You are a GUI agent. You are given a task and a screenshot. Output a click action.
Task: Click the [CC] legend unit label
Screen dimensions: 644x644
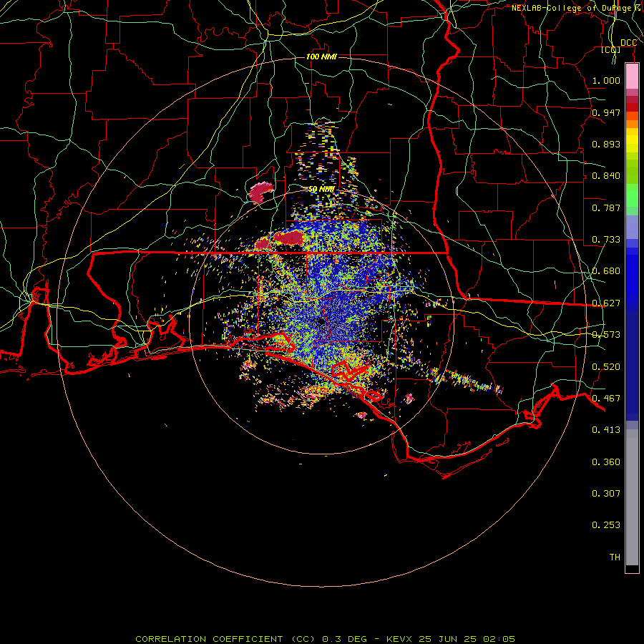(x=611, y=49)
